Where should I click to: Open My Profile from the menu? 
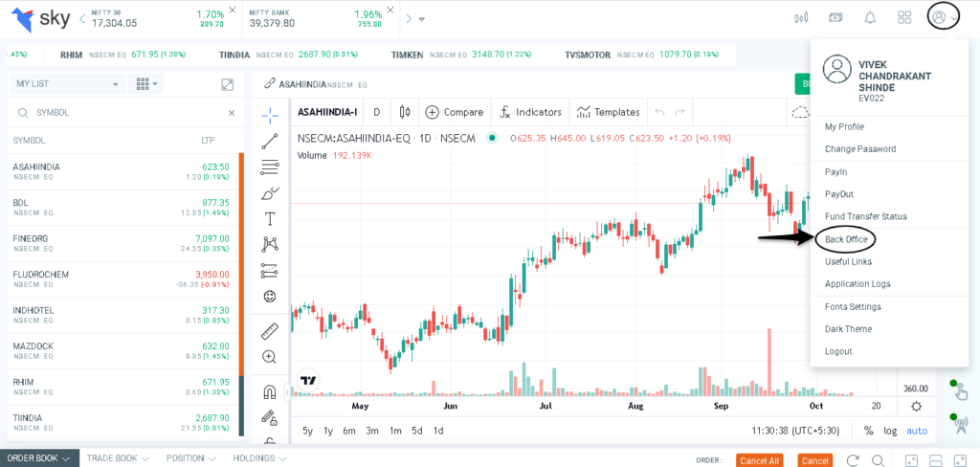[844, 126]
